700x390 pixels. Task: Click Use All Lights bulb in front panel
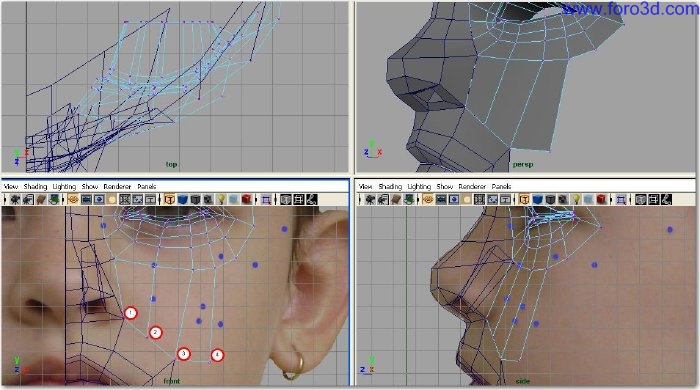221,199
